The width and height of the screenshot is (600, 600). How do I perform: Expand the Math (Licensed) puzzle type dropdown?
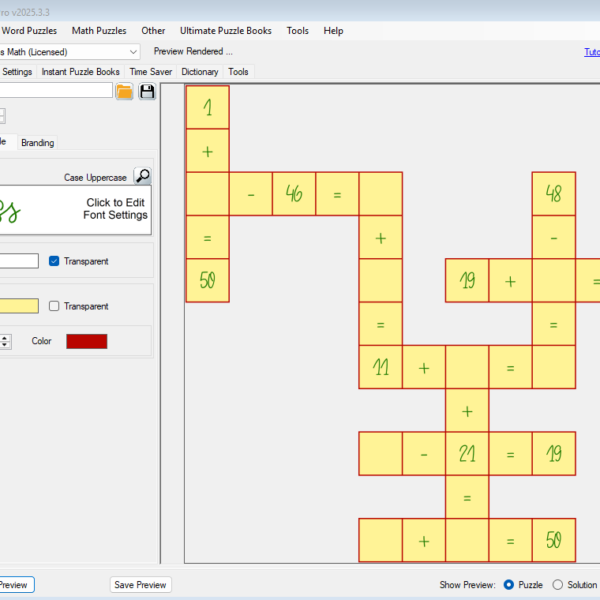(133, 51)
